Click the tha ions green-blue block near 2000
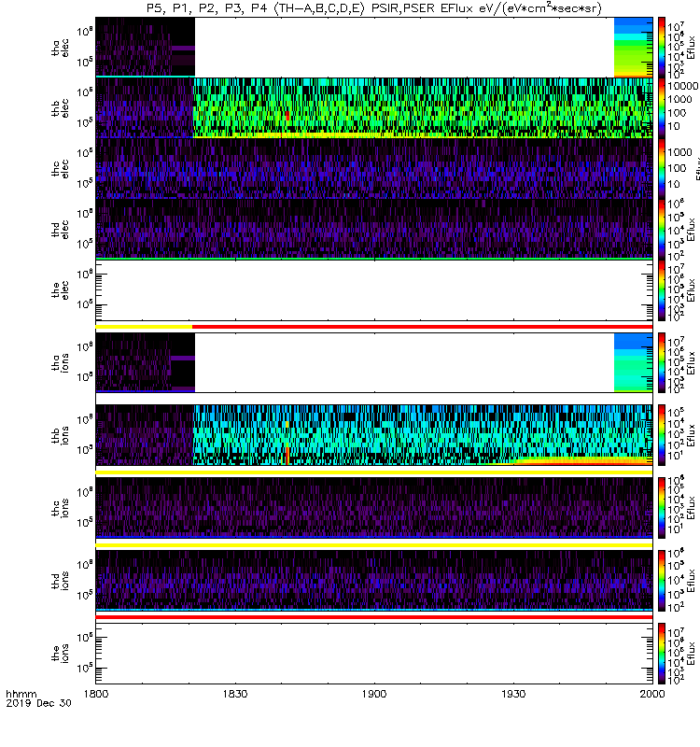 click(x=634, y=362)
